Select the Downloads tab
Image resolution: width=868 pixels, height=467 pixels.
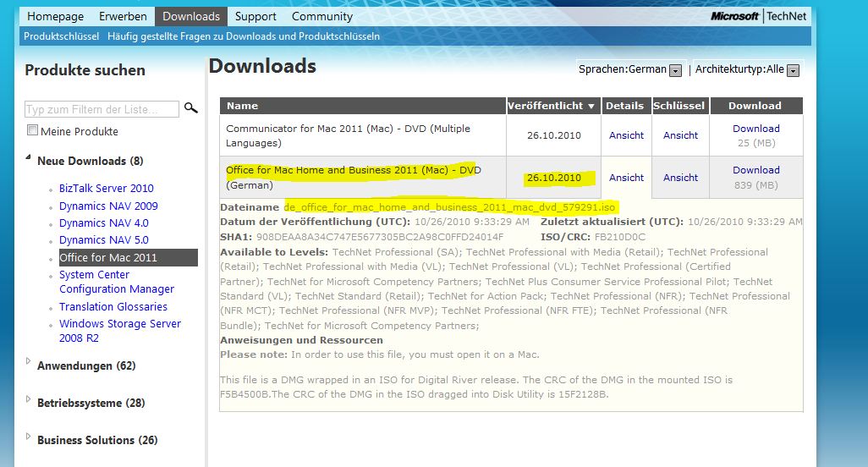point(191,16)
